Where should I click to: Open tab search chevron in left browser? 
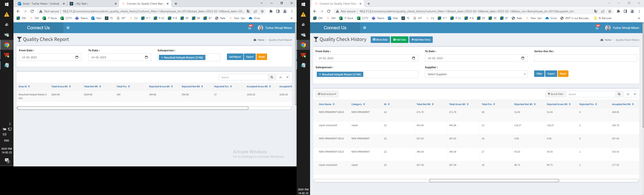pyautogui.click(x=261, y=3)
